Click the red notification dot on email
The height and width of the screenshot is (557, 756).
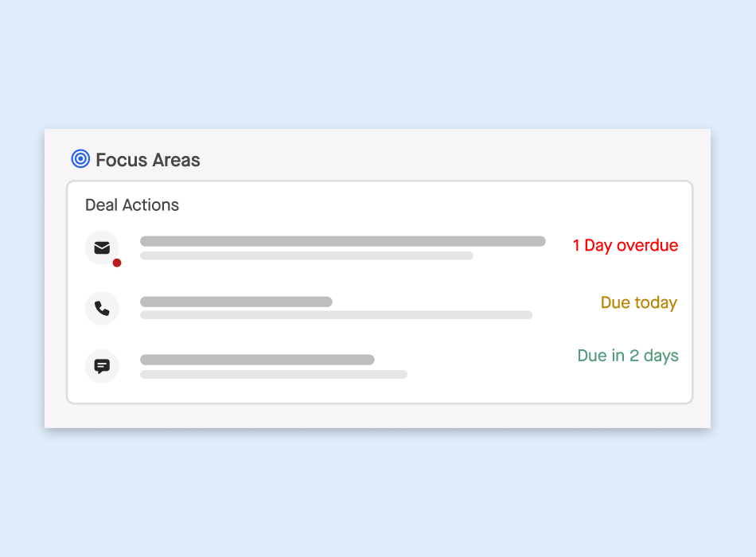[x=117, y=263]
